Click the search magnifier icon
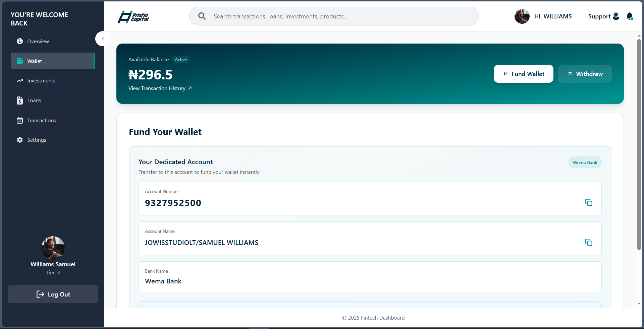Image resolution: width=644 pixels, height=329 pixels. [x=202, y=16]
